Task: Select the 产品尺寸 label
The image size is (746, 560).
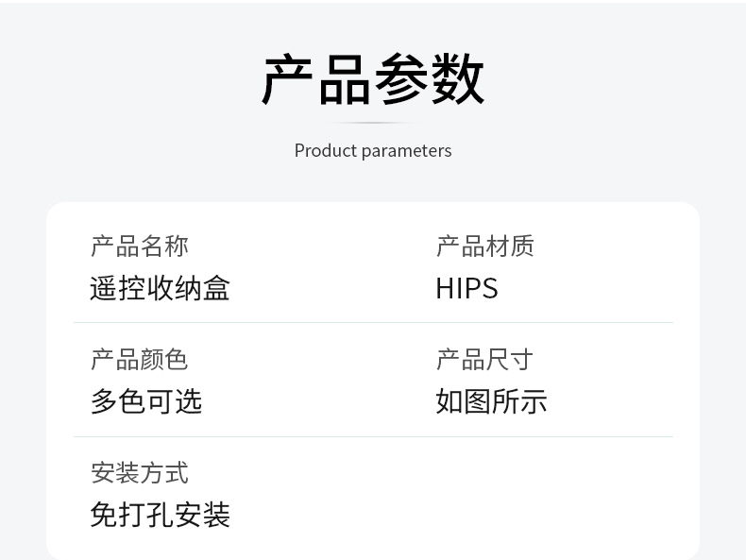Action: coord(484,359)
